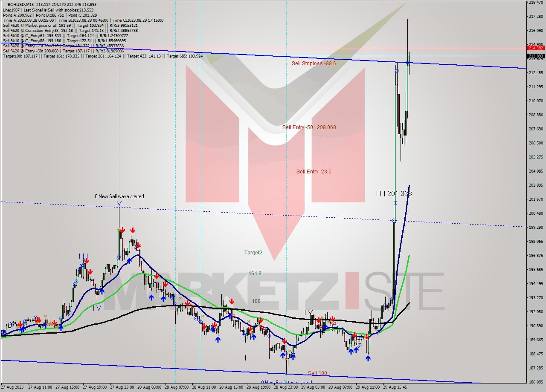Click the '28 Aug 07:00' time label

coord(177,387)
